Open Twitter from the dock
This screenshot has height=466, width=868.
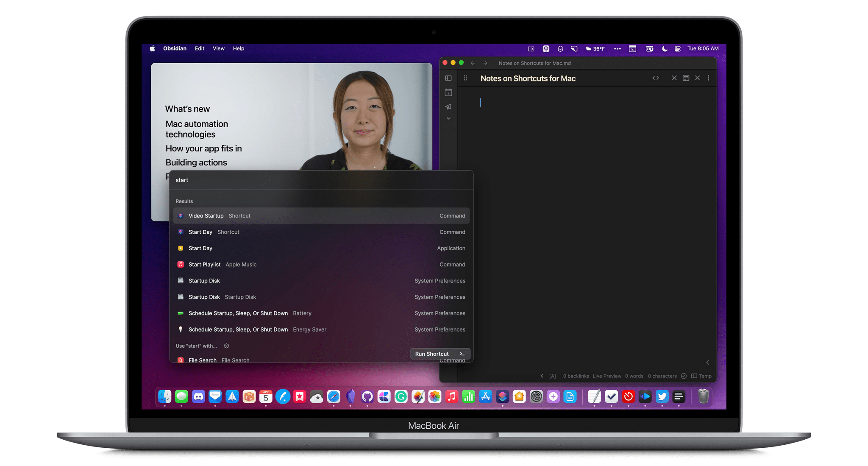(x=662, y=397)
